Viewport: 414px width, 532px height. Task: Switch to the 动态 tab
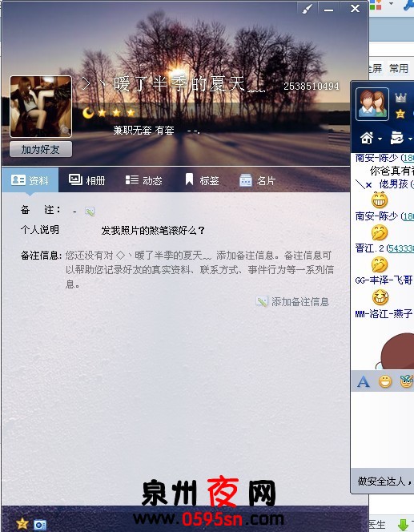tap(144, 180)
